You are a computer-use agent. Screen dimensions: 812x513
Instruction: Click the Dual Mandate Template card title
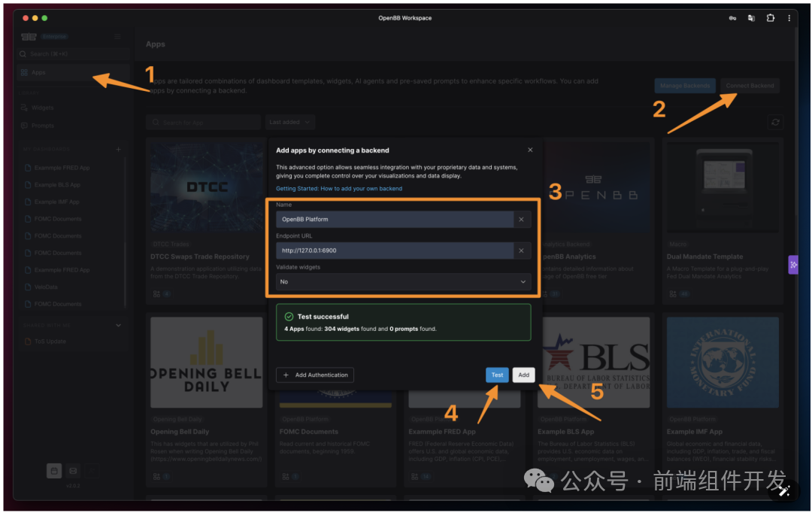click(704, 256)
